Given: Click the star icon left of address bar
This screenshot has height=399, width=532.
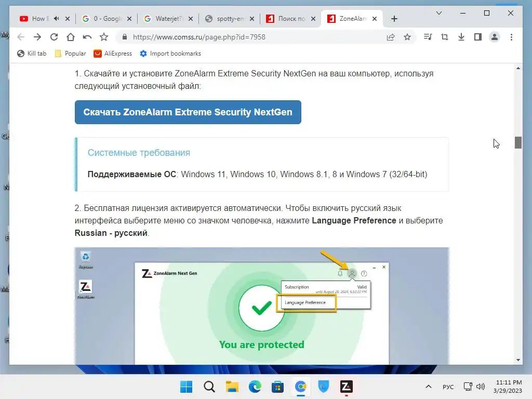Looking at the screenshot, I should 104,37.
